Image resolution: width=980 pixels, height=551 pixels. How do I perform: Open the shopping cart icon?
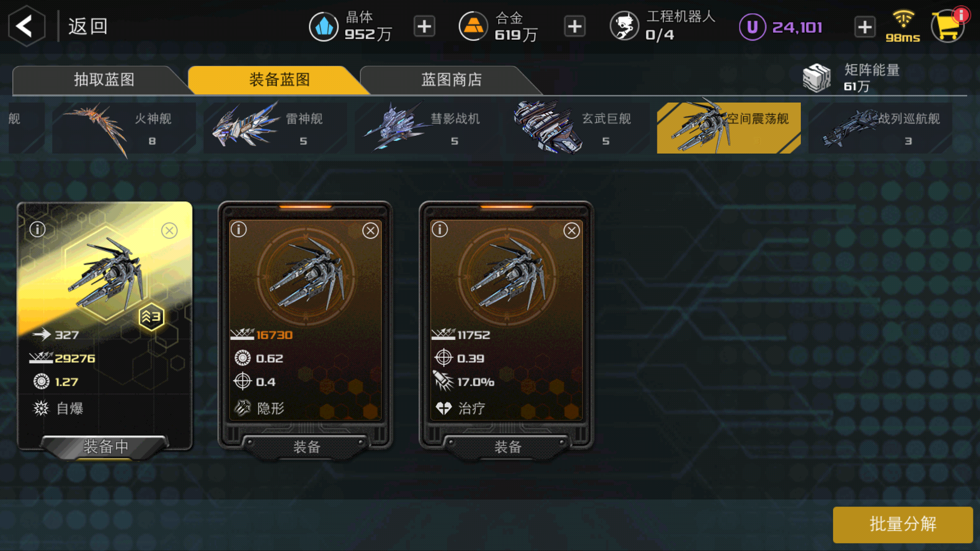948,26
